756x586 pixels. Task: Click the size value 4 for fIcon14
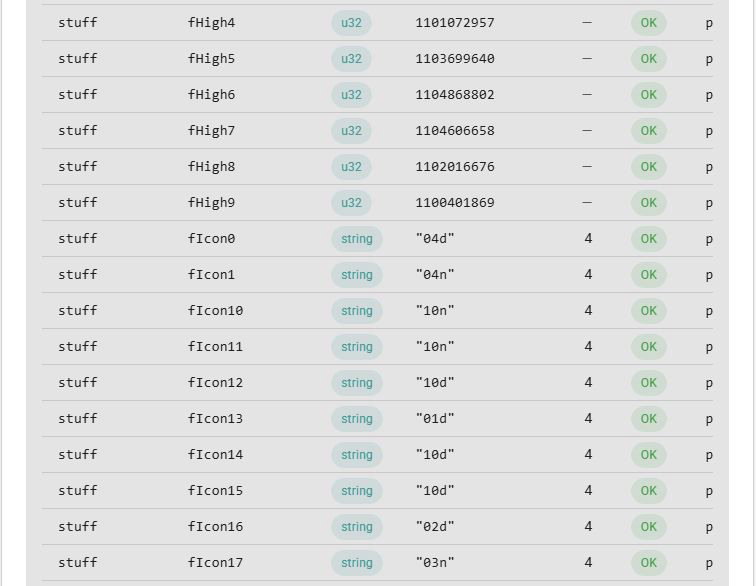[588, 455]
